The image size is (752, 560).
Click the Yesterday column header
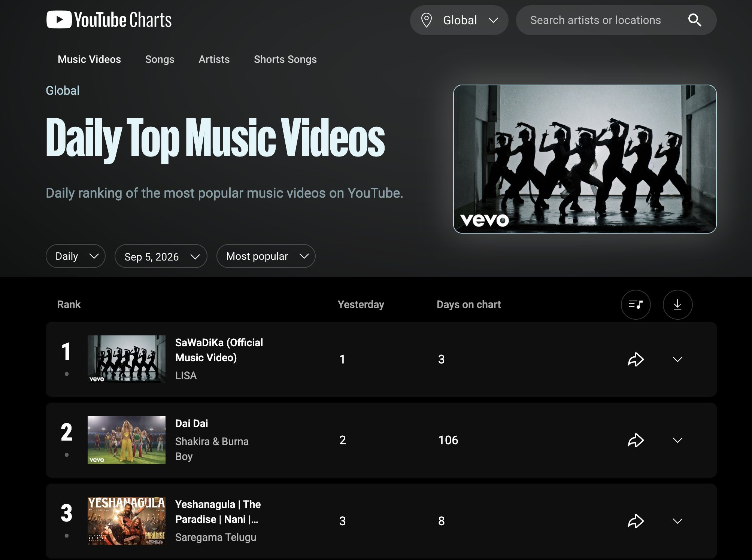[361, 304]
